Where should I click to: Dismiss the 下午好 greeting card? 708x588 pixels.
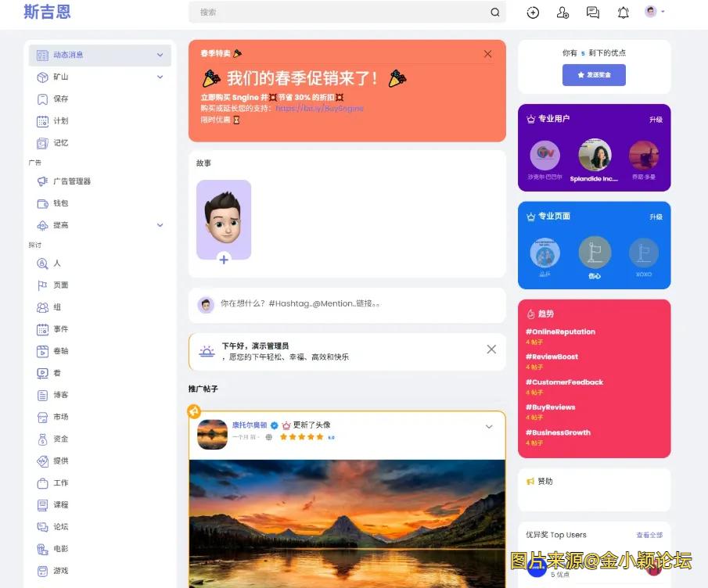pyautogui.click(x=491, y=350)
